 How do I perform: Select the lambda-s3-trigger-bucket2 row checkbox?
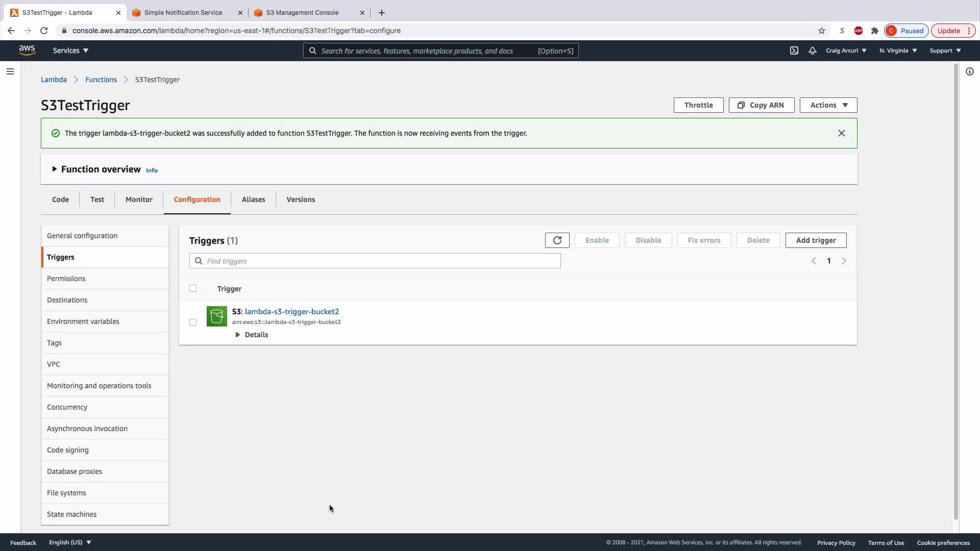(193, 322)
